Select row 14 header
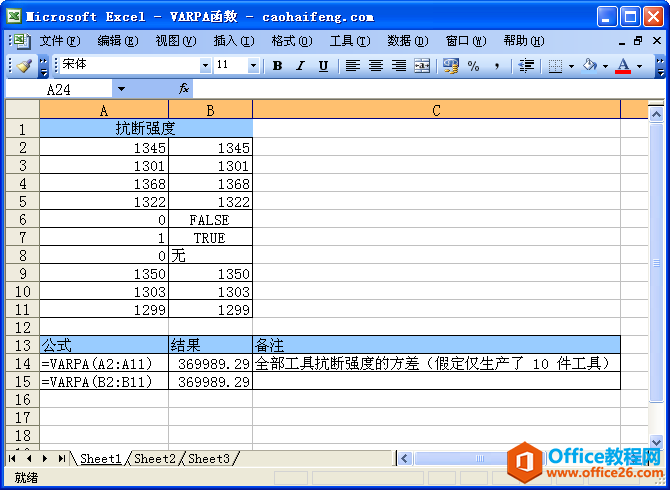The image size is (670, 490). [22, 363]
